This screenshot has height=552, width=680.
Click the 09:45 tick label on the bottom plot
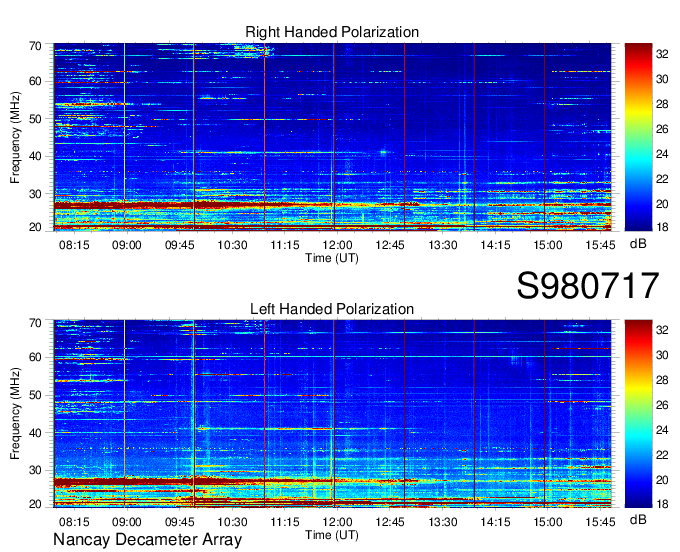coord(180,522)
